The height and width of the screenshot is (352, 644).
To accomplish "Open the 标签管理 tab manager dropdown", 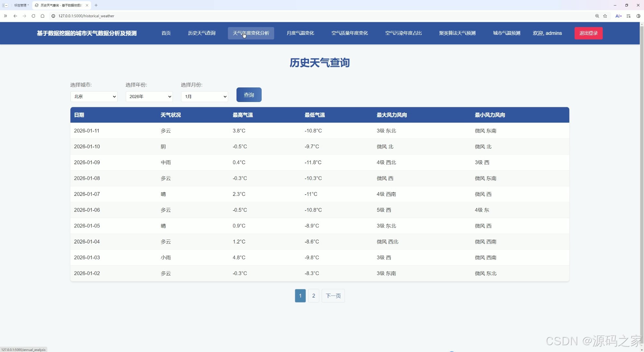I will tap(21, 5).
